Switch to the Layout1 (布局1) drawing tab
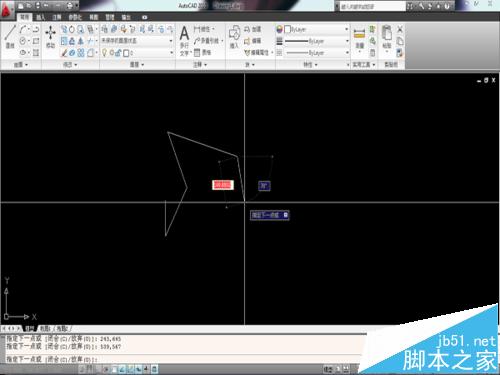Viewport: 500px width, 375px height. coord(45,329)
